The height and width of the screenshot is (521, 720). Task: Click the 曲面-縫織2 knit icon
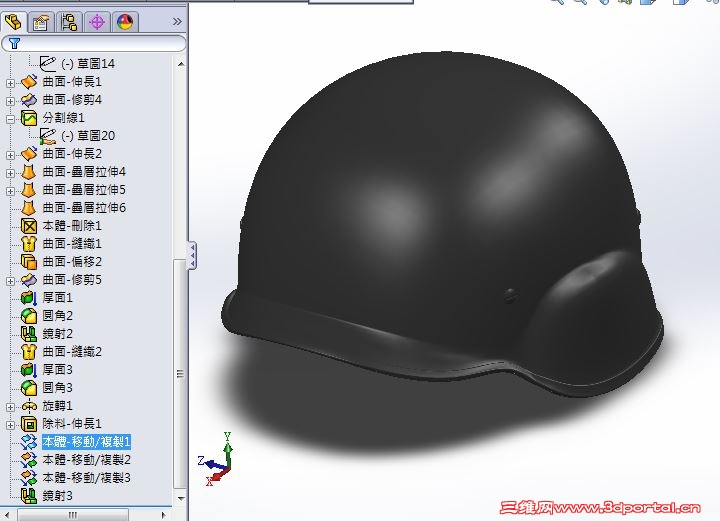click(x=29, y=352)
